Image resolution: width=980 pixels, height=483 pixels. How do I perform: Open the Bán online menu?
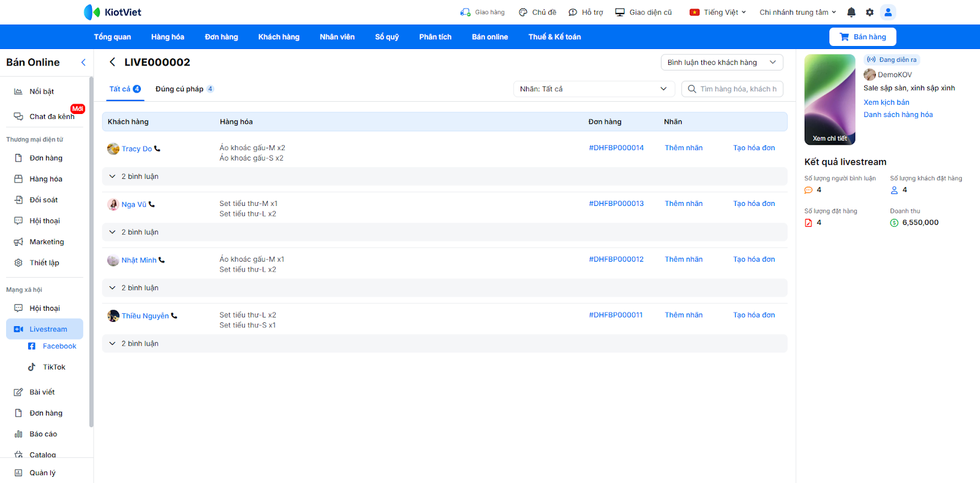[x=490, y=37]
